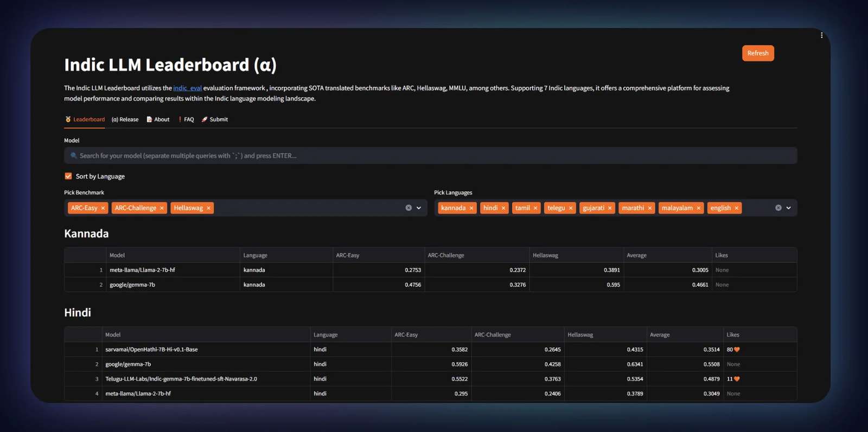The image size is (868, 432).
Task: Clear all selected languages
Action: click(778, 208)
